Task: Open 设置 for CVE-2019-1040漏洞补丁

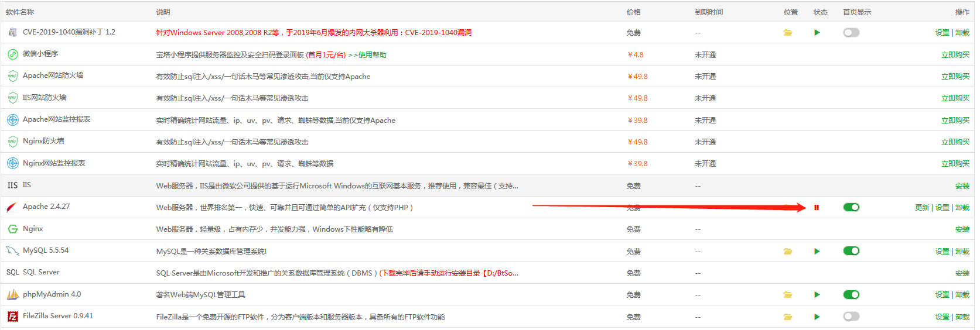Action: point(942,33)
